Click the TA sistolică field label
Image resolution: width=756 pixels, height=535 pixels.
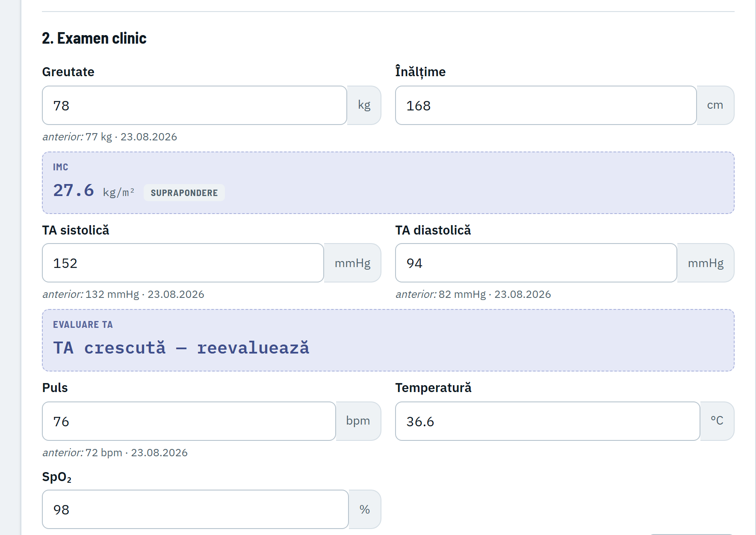coord(76,230)
